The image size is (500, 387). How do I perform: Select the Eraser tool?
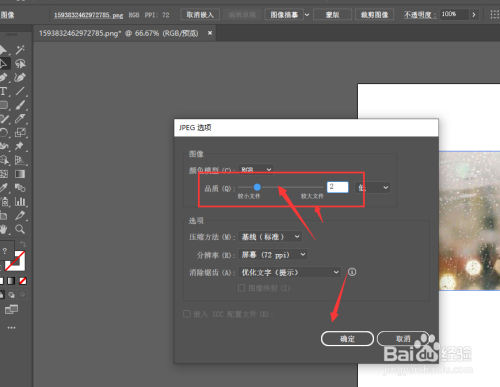click(20, 119)
